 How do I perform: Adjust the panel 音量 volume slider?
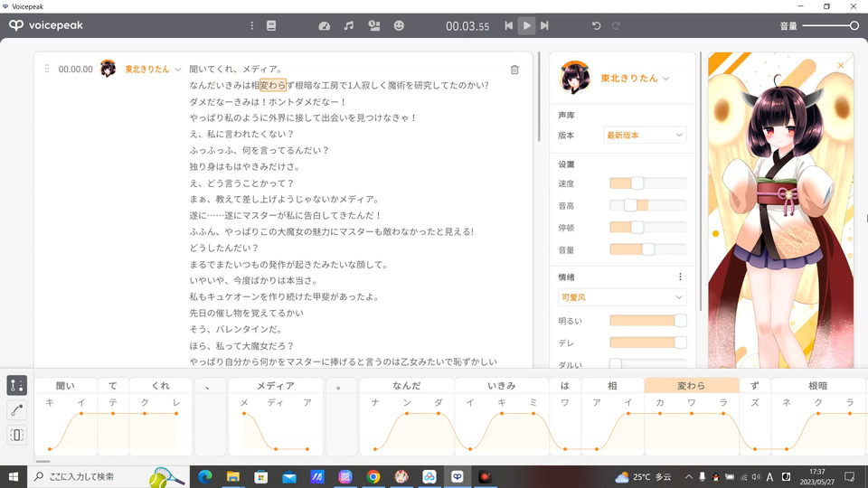[647, 249]
